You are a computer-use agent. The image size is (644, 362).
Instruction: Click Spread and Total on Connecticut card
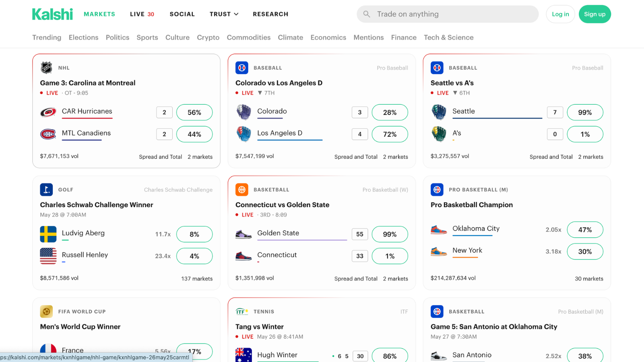356,278
